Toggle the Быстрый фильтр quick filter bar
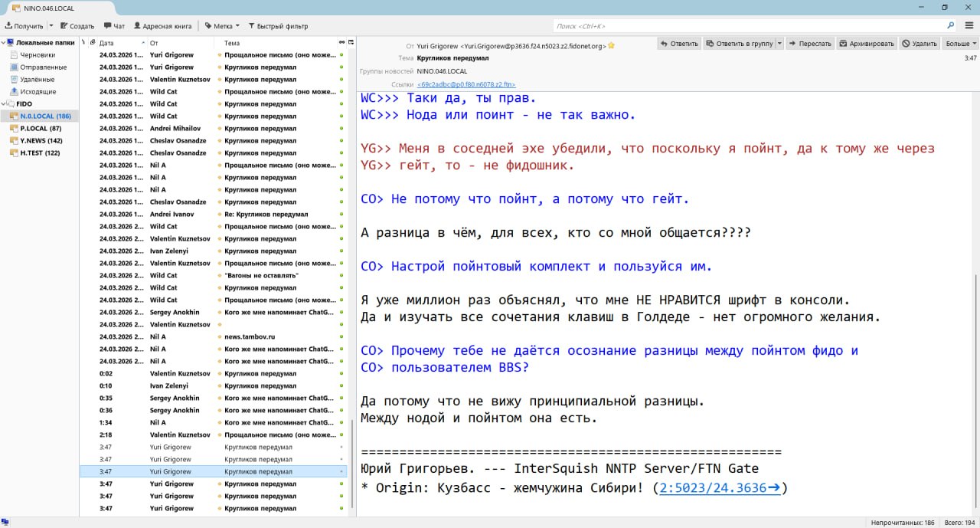Screen dimensions: 980x528 (x=277, y=26)
